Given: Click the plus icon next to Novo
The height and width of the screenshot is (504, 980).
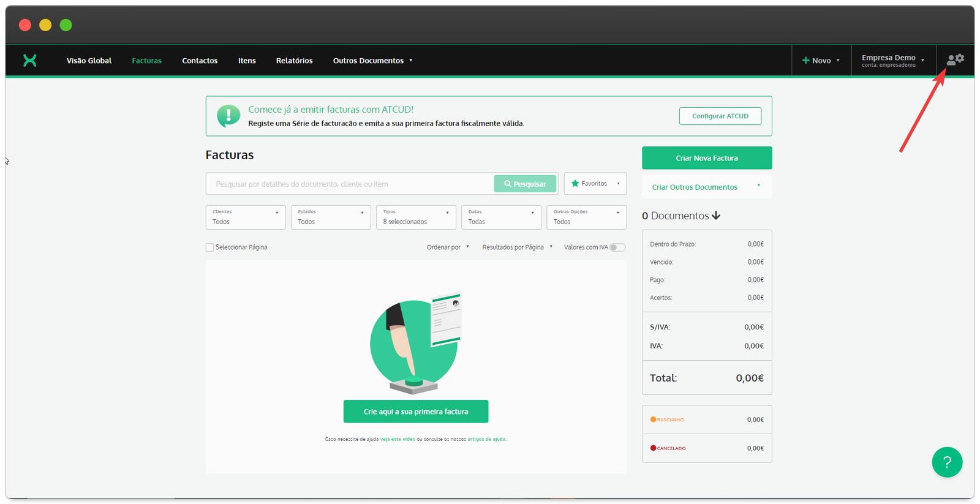Looking at the screenshot, I should (x=805, y=60).
